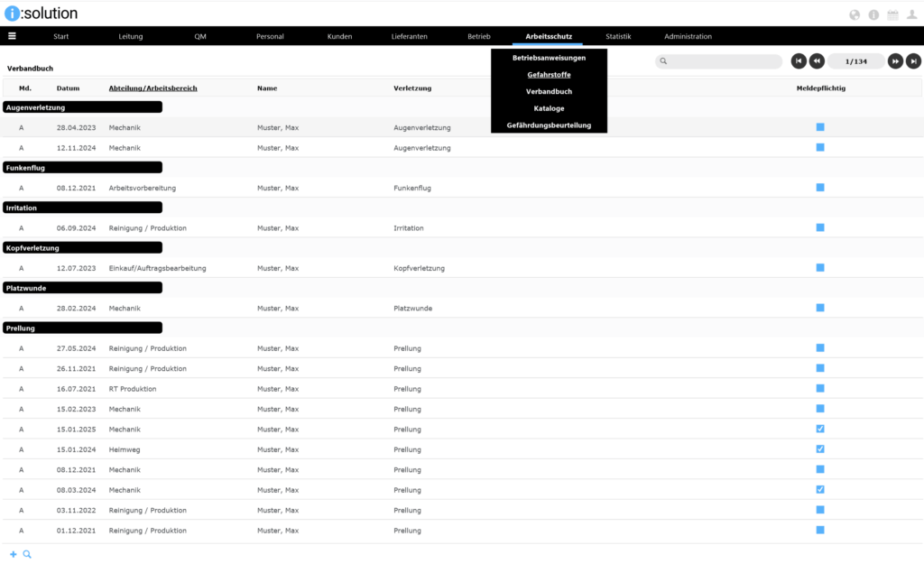The height and width of the screenshot is (564, 924).
Task: Choose Gefährdungsbeurteilung in the dropdown menu
Action: 549,125
